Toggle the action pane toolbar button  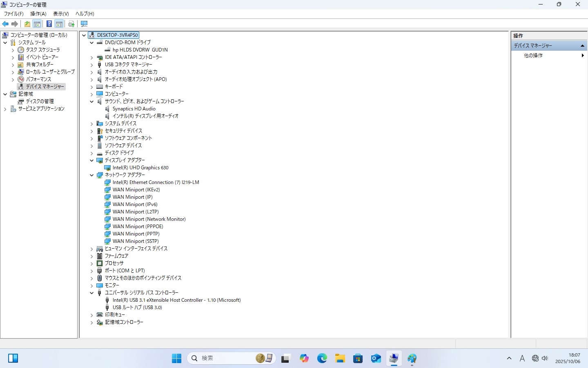click(x=59, y=24)
